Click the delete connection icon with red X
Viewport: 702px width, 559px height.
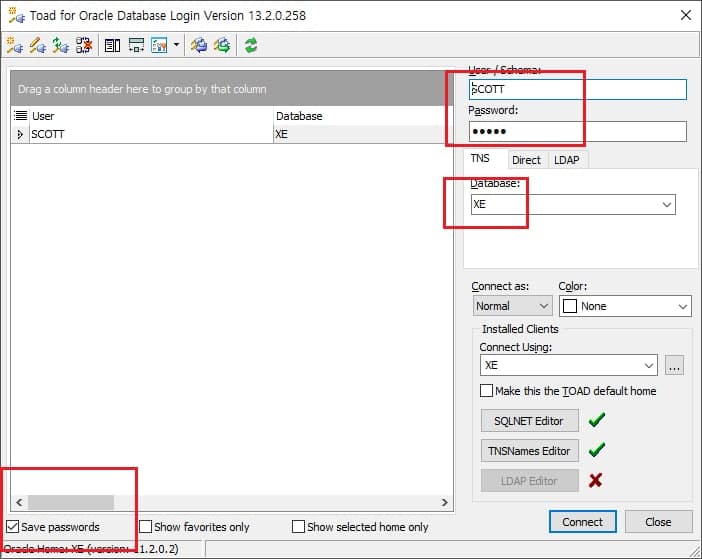pos(84,45)
